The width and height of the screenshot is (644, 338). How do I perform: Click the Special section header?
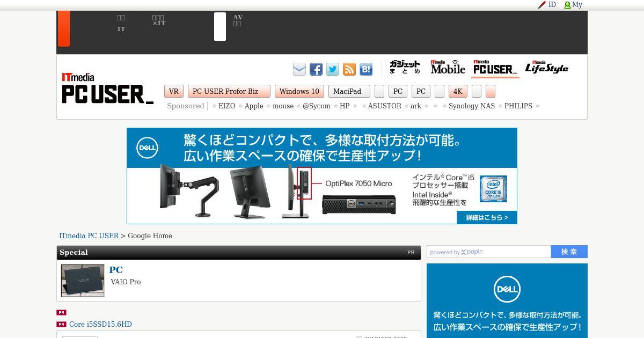point(239,253)
